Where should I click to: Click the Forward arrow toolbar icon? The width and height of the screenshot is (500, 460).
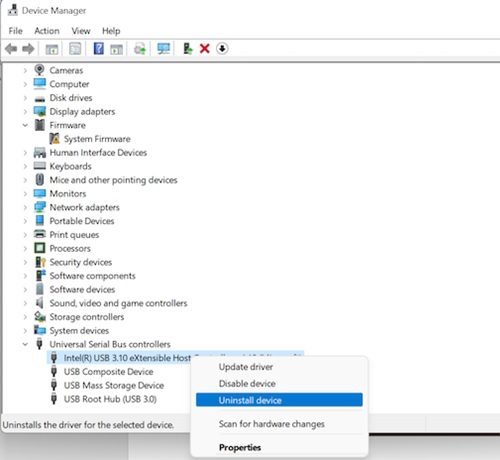[x=28, y=49]
